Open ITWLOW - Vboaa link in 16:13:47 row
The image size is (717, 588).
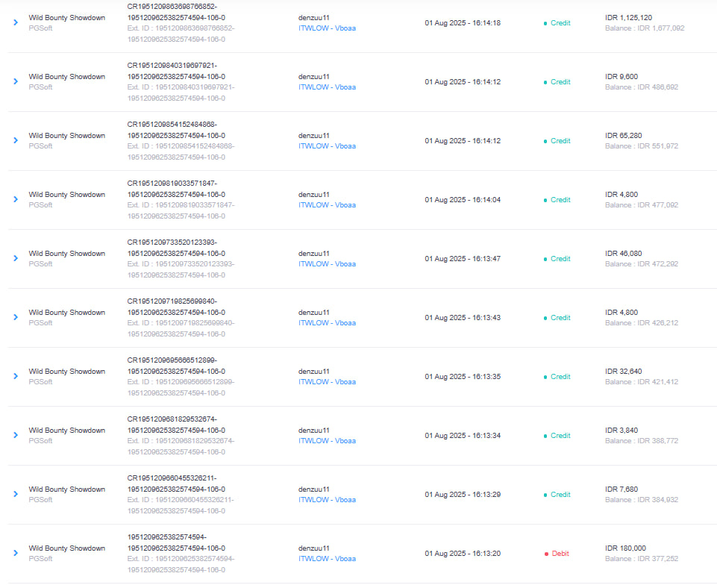[327, 264]
